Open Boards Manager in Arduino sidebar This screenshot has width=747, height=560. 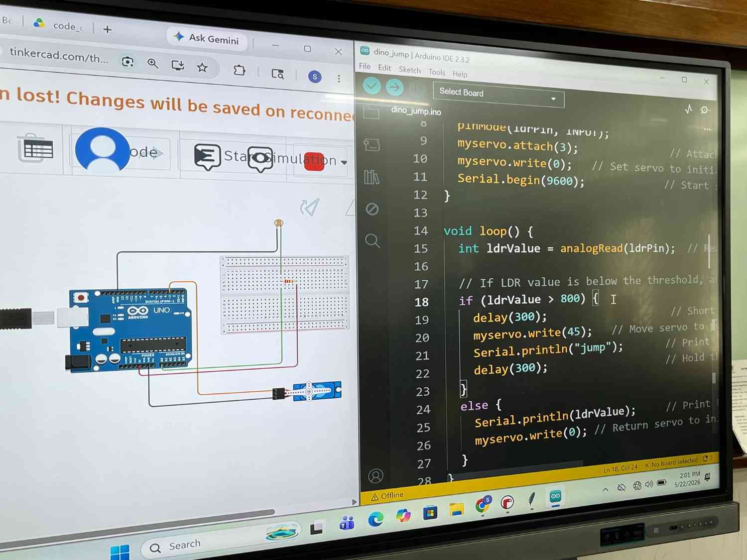tap(372, 145)
